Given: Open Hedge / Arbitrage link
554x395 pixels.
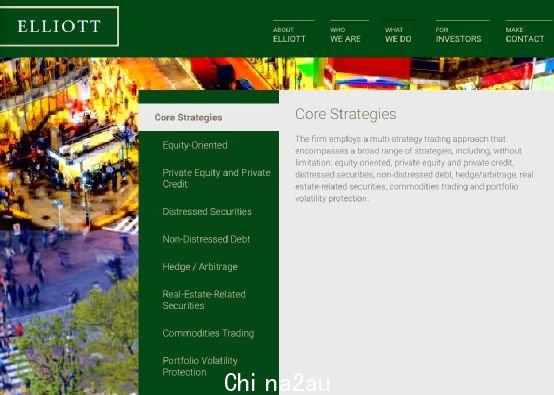Looking at the screenshot, I should pos(200,267).
